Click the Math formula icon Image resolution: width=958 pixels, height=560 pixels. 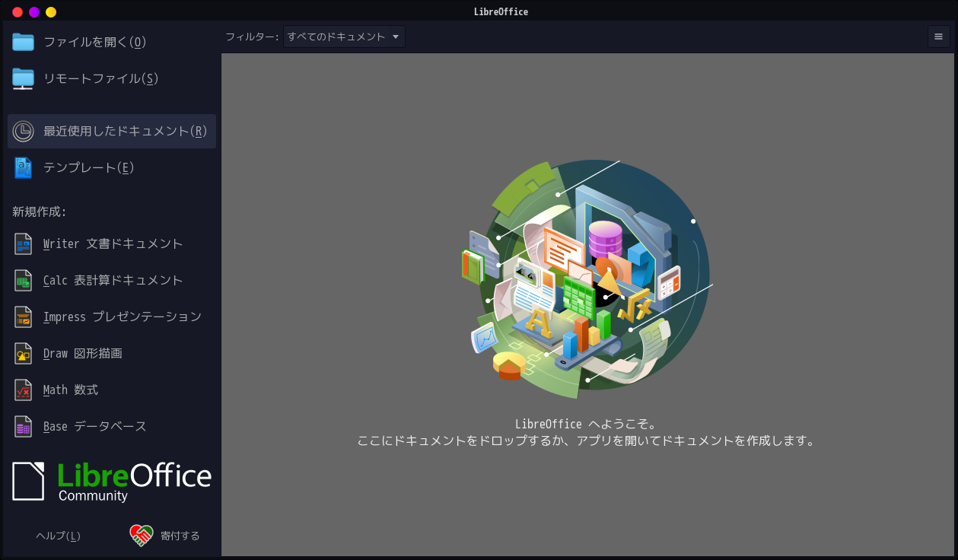pos(23,390)
